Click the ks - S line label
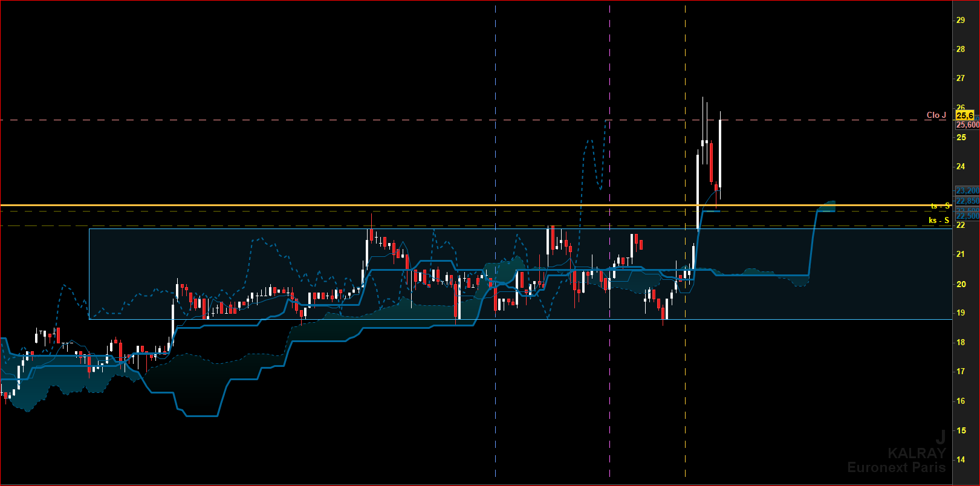This screenshot has width=980, height=486. [x=939, y=220]
